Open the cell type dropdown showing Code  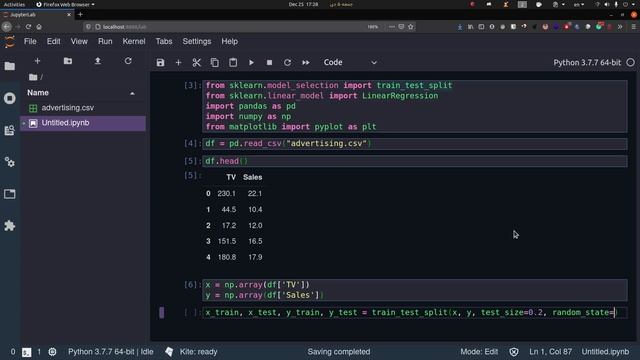[x=350, y=62]
